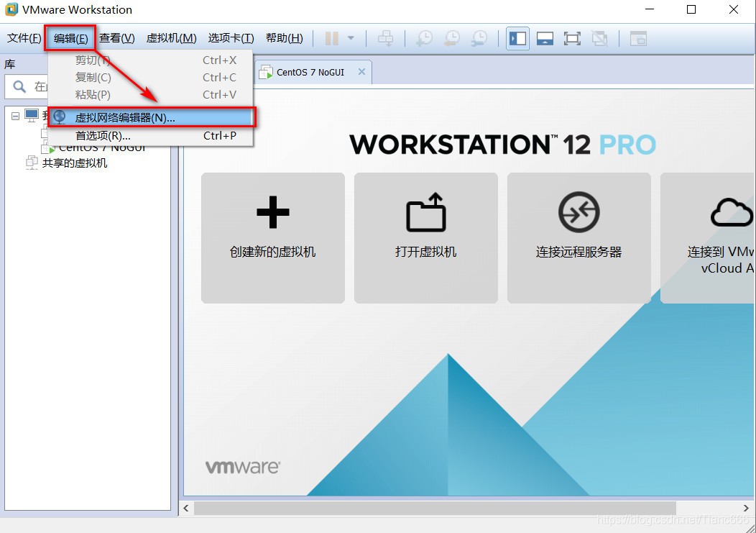Image resolution: width=756 pixels, height=533 pixels.
Task: Toggle the library sidebar view icon
Action: (518, 38)
